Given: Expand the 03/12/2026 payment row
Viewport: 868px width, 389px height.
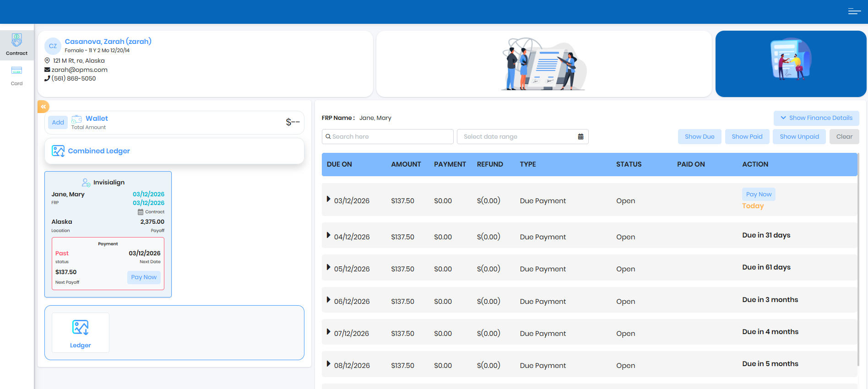Looking at the screenshot, I should (328, 199).
